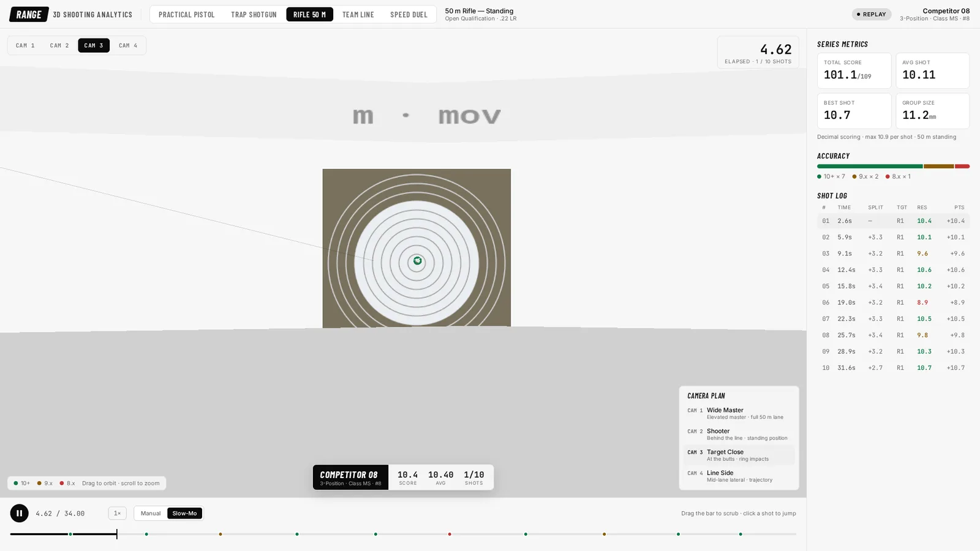
Task: Choose Line Side in camera plan
Action: (739, 476)
